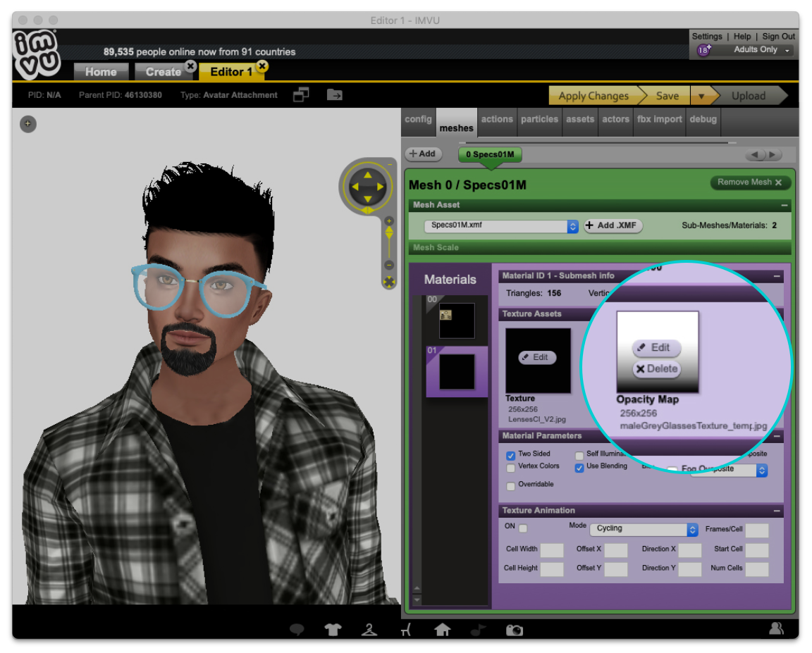Open the blending mode dropdown in Material Parameters

coord(729,470)
